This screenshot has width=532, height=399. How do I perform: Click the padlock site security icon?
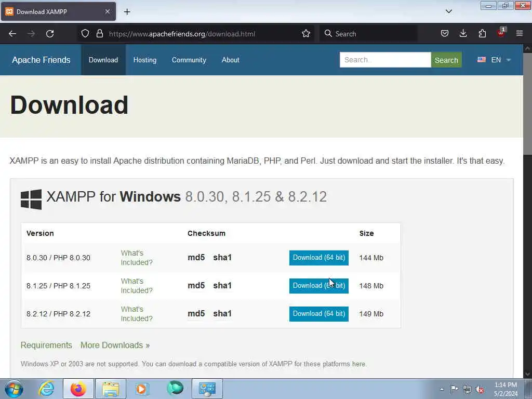click(x=100, y=34)
